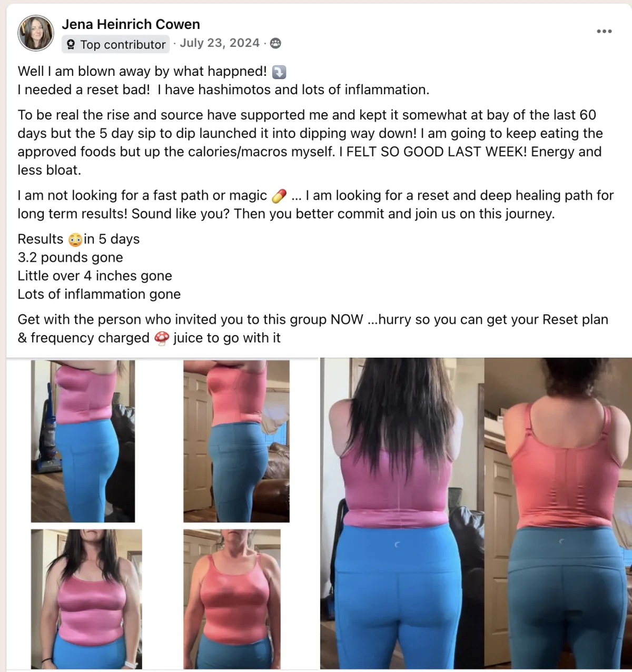Open the back-view photo in coral tank top
Image resolution: width=632 pixels, height=672 pixels.
558,513
